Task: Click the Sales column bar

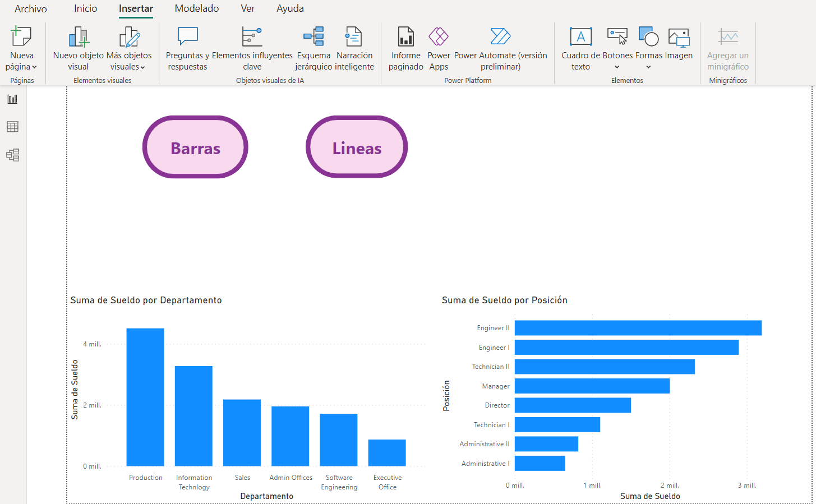Action: coord(242,433)
